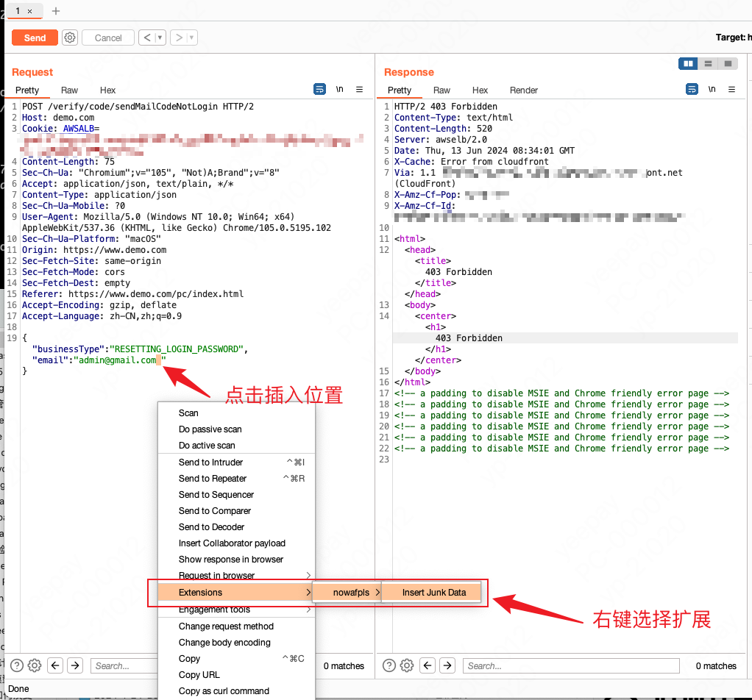Expand the history back dropdown arrow
The height and width of the screenshot is (700, 752).
(160, 37)
